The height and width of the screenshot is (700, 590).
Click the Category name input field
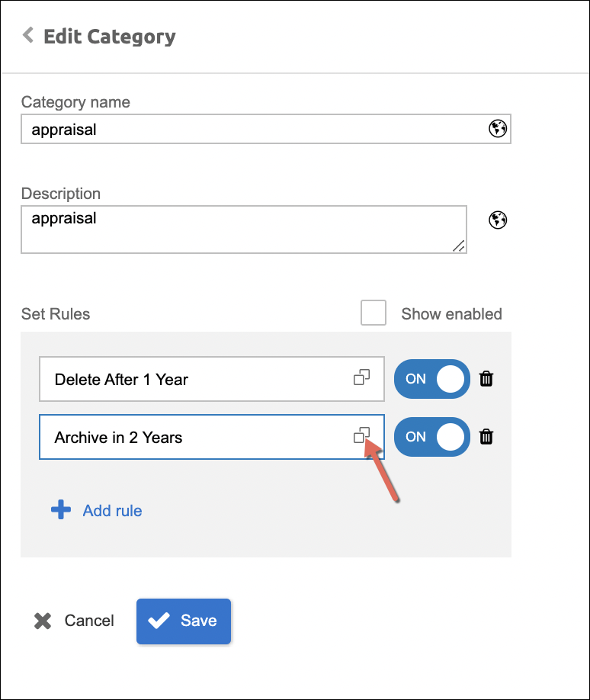pyautogui.click(x=252, y=130)
